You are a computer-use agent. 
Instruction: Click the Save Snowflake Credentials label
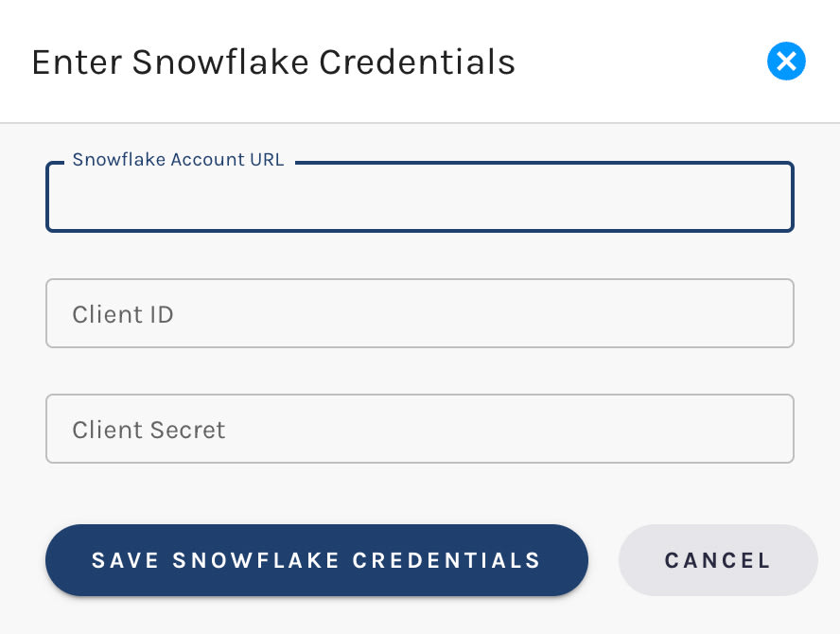click(316, 560)
